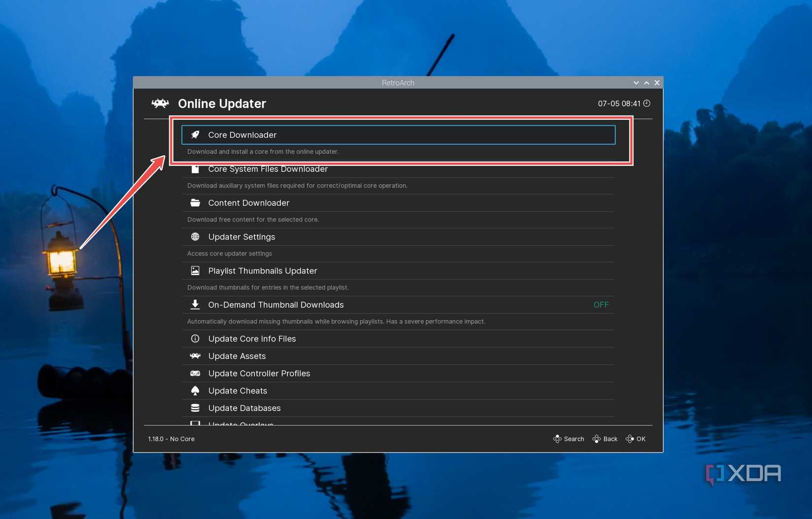Click the download arrow icon for On-Demand Thumbnail Downloads

pyautogui.click(x=195, y=304)
